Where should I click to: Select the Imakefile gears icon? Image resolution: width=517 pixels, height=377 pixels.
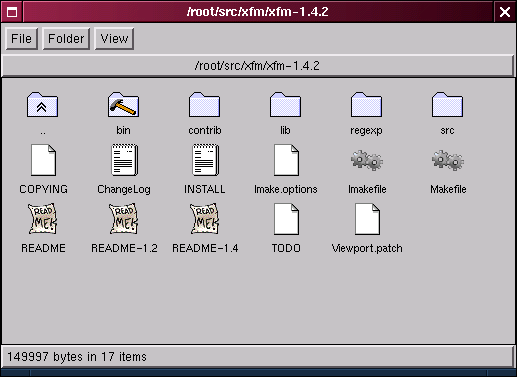point(367,160)
